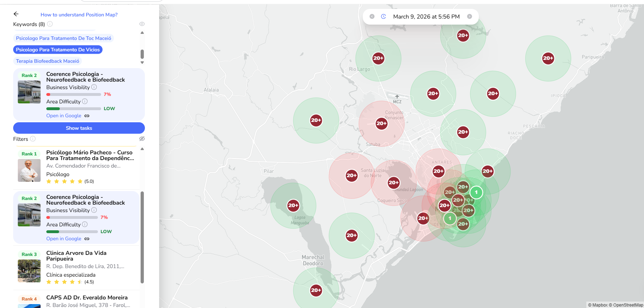The height and width of the screenshot is (308, 644).
Task: Click the next date arrow in date bar
Action: click(470, 16)
